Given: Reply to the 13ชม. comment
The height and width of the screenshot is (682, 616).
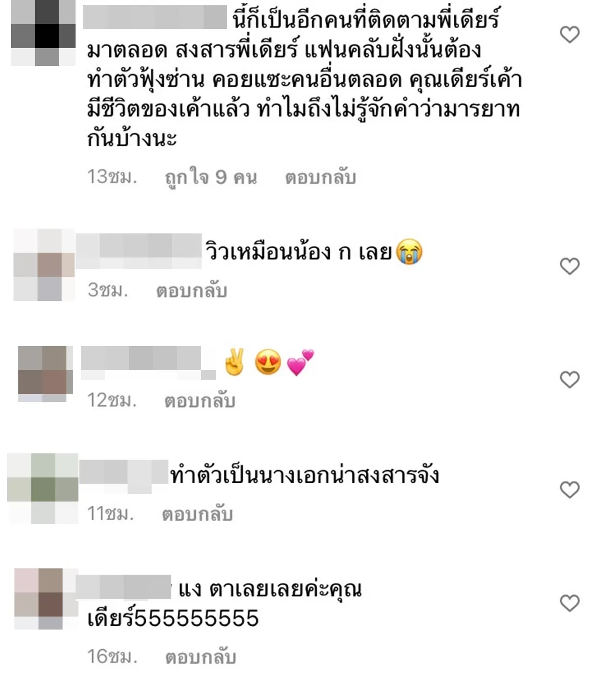Looking at the screenshot, I should (x=321, y=177).
